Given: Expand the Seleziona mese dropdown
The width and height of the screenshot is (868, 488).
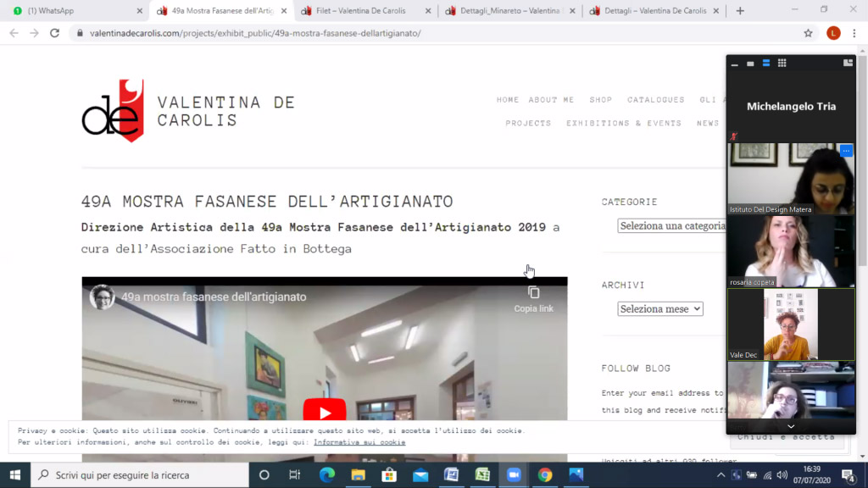Looking at the screenshot, I should coord(659,308).
